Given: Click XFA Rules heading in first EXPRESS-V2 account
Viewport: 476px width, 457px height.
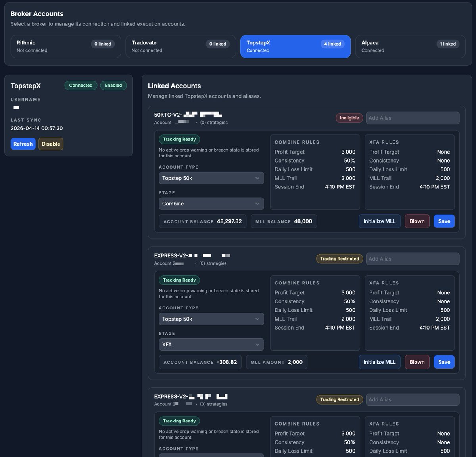Looking at the screenshot, I should (x=384, y=283).
